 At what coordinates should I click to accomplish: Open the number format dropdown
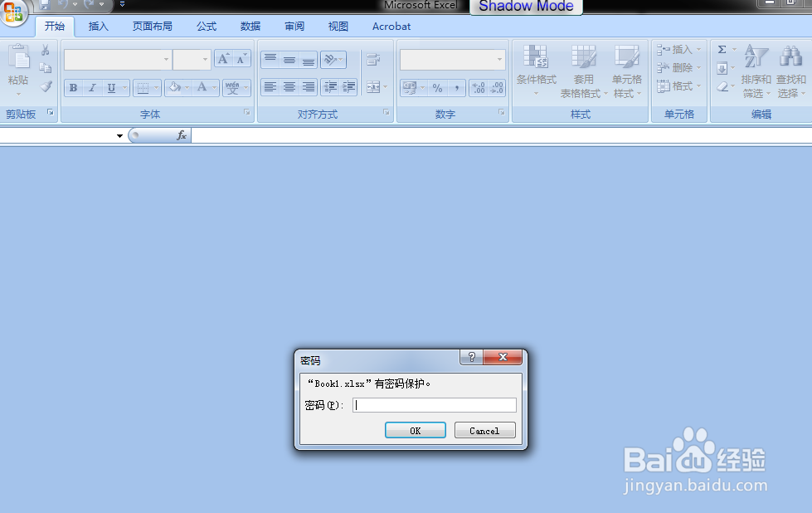click(x=500, y=59)
